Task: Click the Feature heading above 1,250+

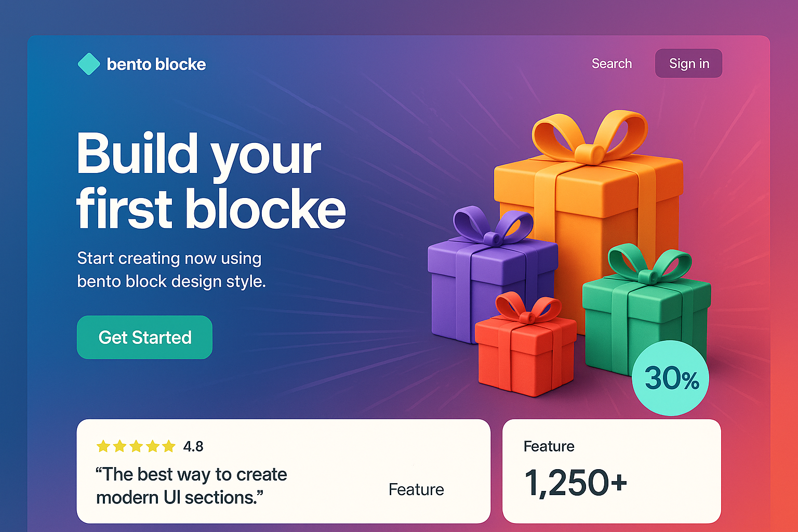Action: click(x=549, y=446)
